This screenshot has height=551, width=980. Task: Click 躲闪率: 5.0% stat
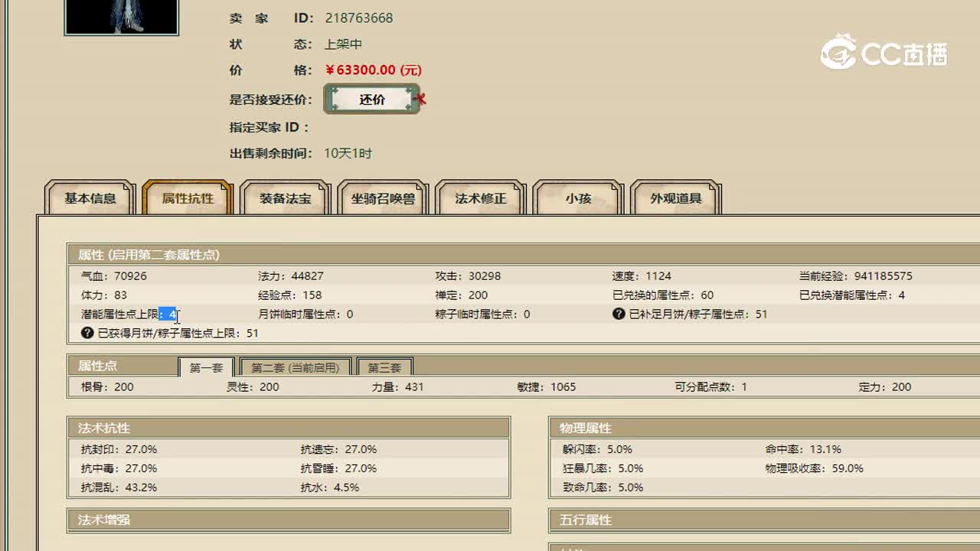[597, 449]
